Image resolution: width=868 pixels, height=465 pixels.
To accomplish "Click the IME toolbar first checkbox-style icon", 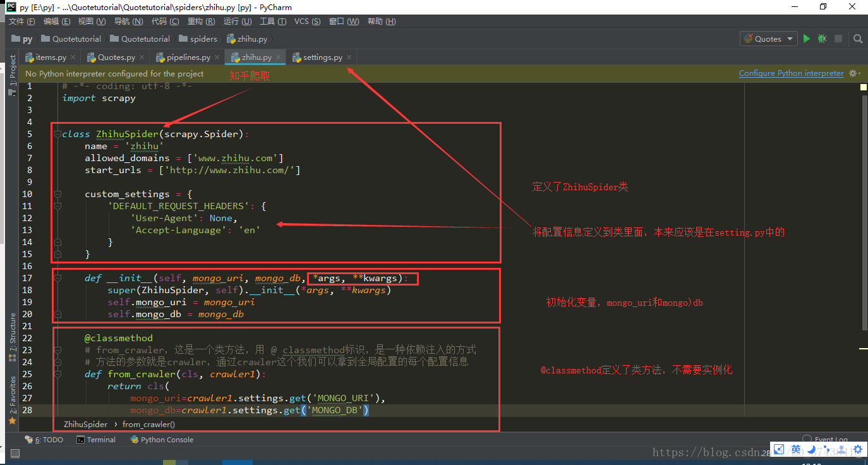I will pos(780,450).
